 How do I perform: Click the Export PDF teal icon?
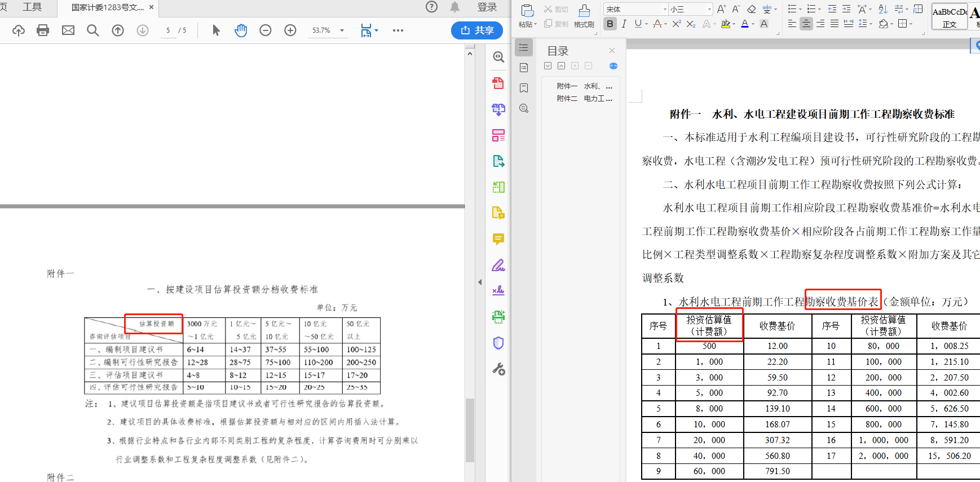tap(498, 161)
